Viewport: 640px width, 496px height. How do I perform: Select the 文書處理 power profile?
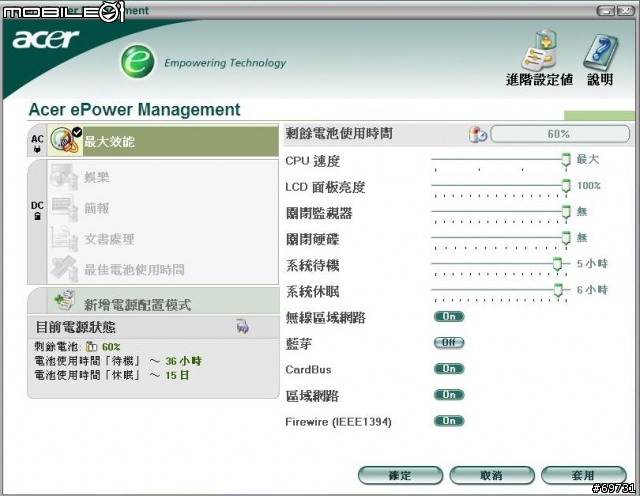click(163, 239)
